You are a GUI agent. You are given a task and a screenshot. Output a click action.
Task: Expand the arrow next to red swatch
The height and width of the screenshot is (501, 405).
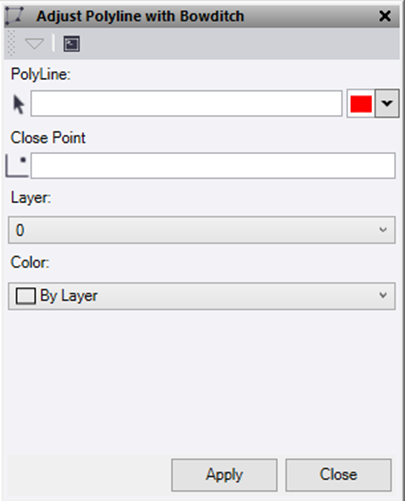coord(387,103)
